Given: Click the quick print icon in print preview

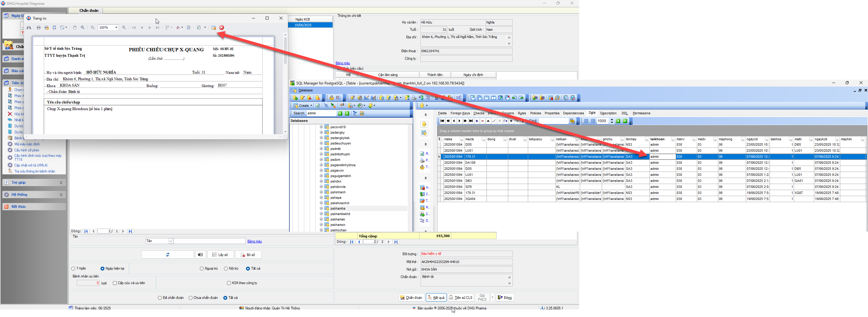Looking at the screenshot, I should coord(47,28).
